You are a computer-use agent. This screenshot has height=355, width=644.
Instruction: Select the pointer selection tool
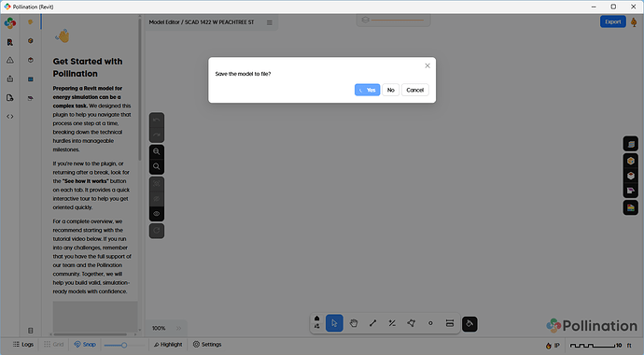(334, 323)
